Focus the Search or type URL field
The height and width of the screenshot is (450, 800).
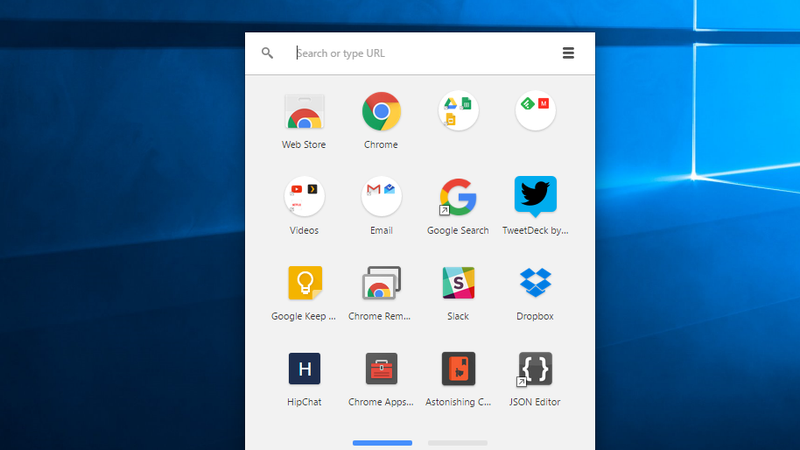pos(418,53)
